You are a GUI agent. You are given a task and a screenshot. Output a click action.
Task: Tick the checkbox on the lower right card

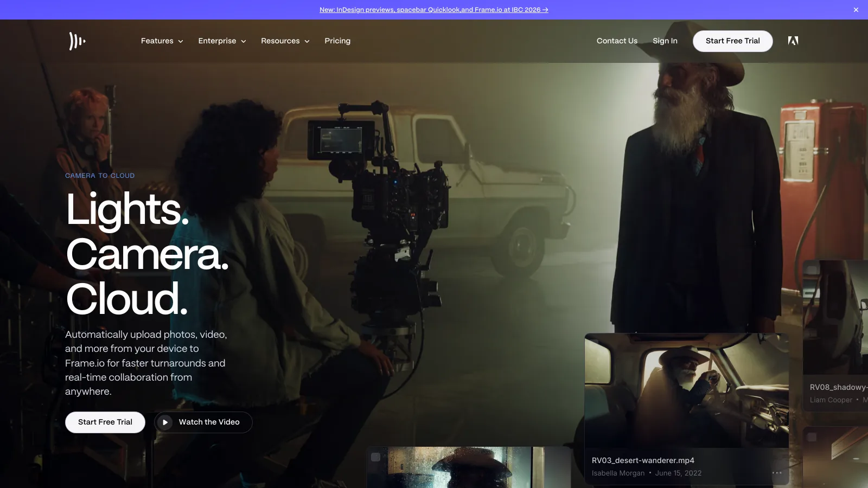pyautogui.click(x=812, y=437)
